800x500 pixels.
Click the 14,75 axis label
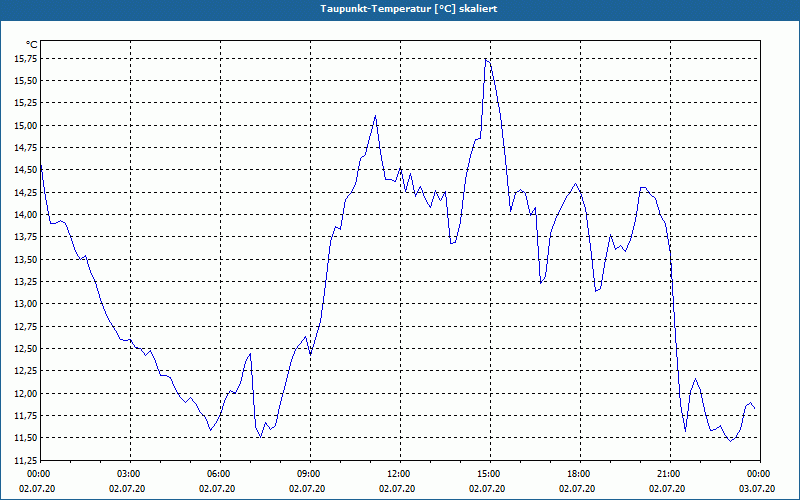coord(27,148)
